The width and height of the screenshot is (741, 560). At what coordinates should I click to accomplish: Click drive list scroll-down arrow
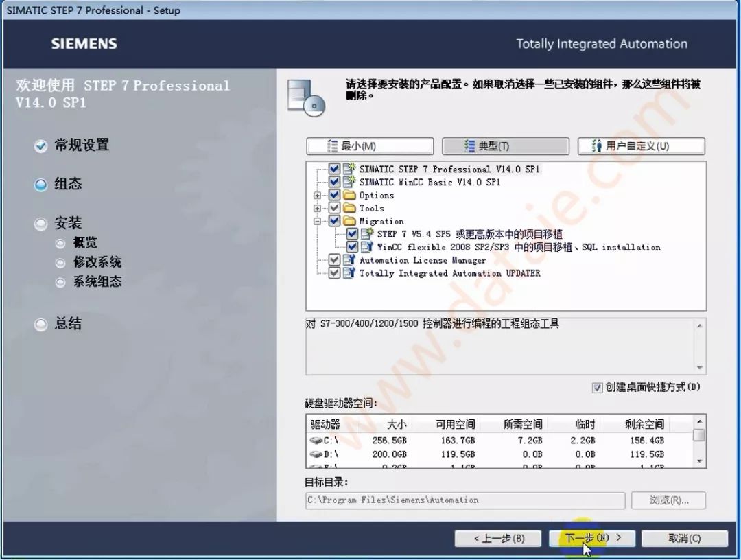(x=699, y=461)
